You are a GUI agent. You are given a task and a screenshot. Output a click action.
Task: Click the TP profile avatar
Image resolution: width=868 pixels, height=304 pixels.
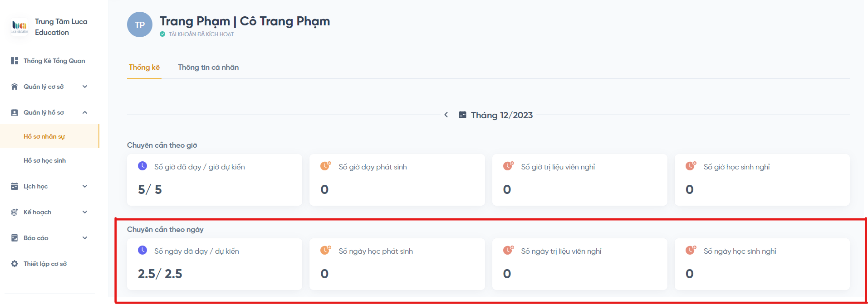(x=140, y=25)
